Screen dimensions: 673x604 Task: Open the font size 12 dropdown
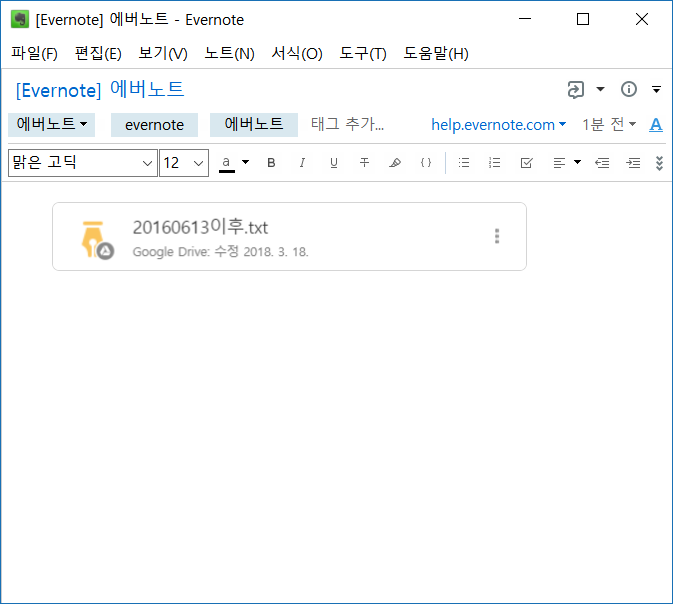point(184,163)
